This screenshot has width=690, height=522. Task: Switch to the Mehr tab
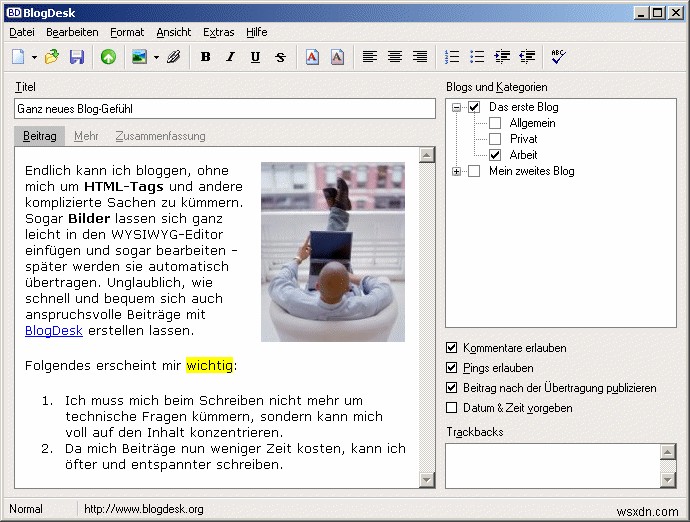click(x=86, y=136)
